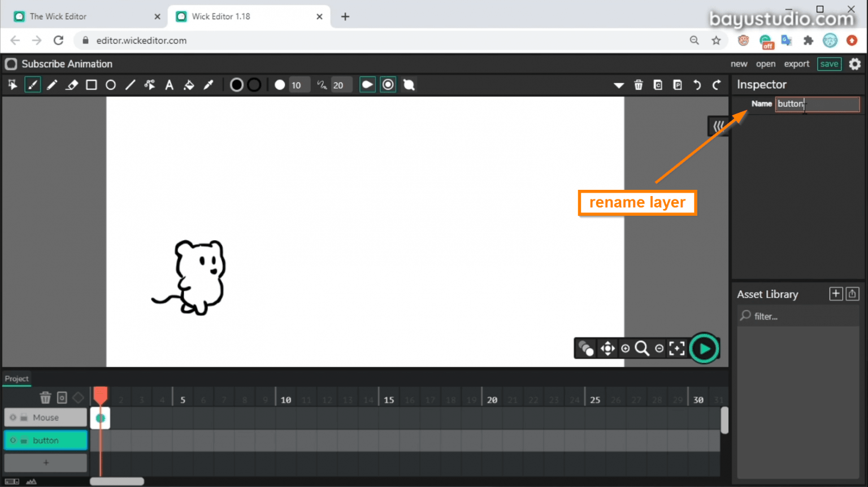
Task: Click the layer Name input field
Action: point(817,104)
